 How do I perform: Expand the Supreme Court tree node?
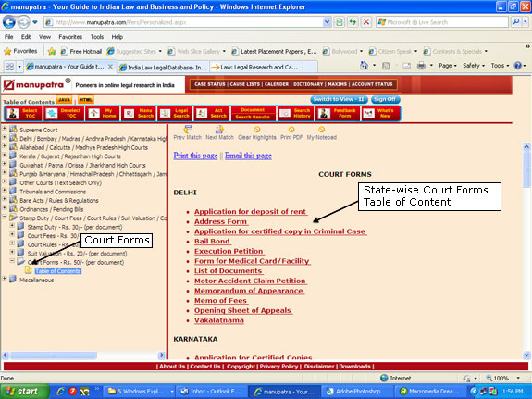(5, 129)
